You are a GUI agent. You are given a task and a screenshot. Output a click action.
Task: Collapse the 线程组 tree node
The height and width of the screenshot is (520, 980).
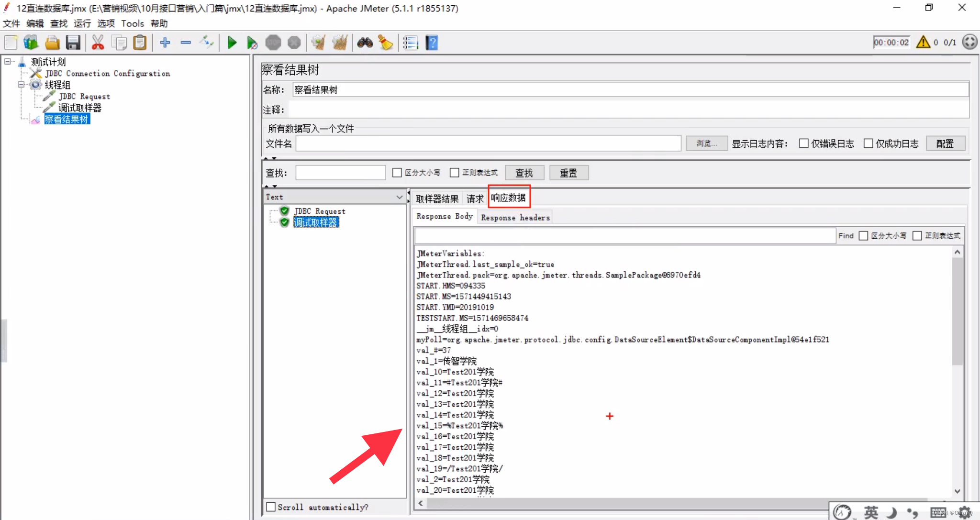21,85
